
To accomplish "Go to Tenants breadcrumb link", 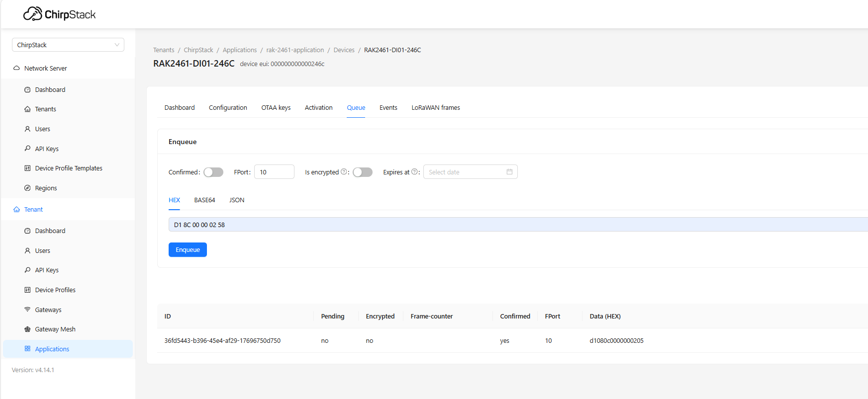I will point(164,50).
